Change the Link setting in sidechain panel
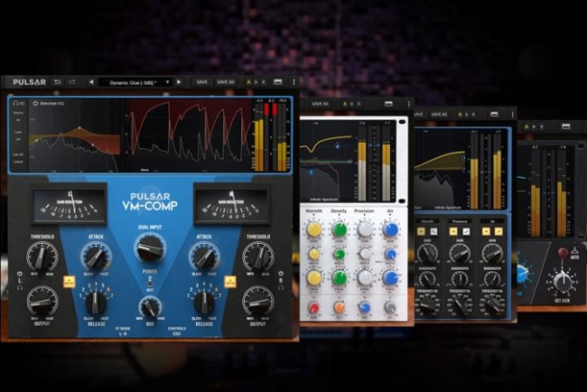This screenshot has height=392, width=587. [18, 135]
